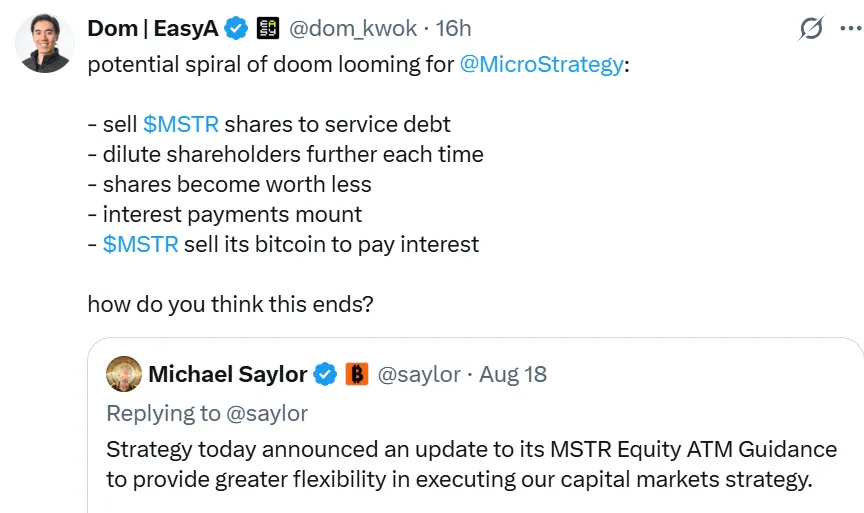Click $MSTR cashtag in 'sell its bitcoin' line
The width and height of the screenshot is (864, 513).
click(x=140, y=244)
